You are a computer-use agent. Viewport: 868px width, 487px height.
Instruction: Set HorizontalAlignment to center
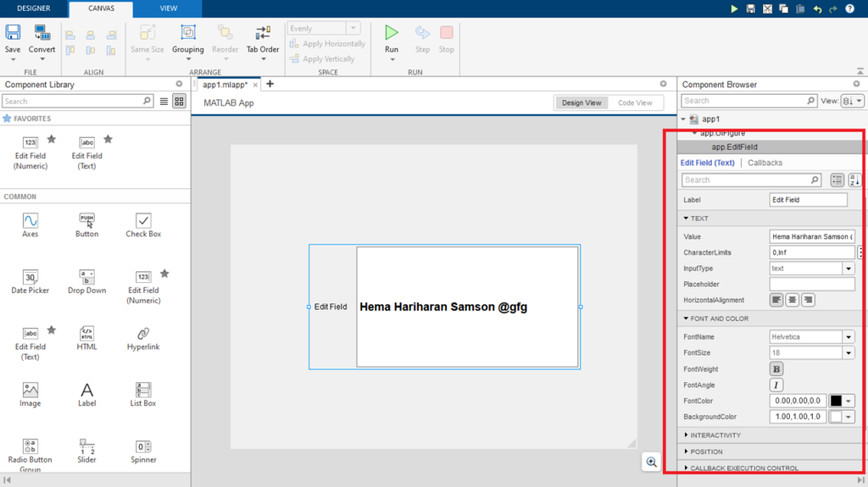(792, 300)
